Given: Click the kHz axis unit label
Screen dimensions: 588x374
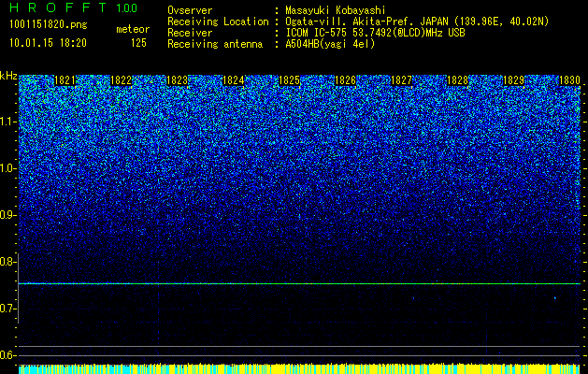Looking at the screenshot, I should pos(8,76).
